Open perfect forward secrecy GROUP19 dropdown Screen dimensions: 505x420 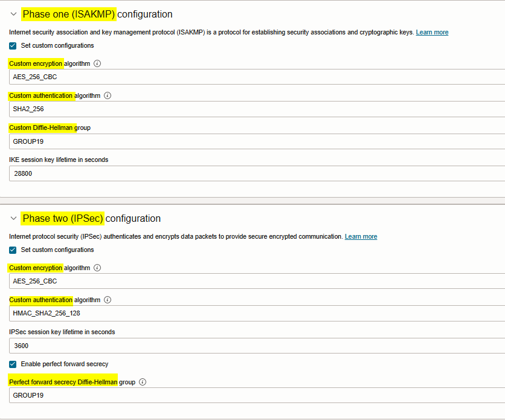[x=257, y=395]
